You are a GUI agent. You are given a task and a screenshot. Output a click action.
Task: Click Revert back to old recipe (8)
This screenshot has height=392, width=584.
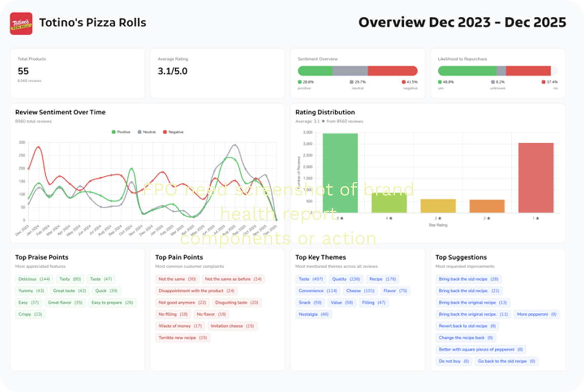(467, 326)
